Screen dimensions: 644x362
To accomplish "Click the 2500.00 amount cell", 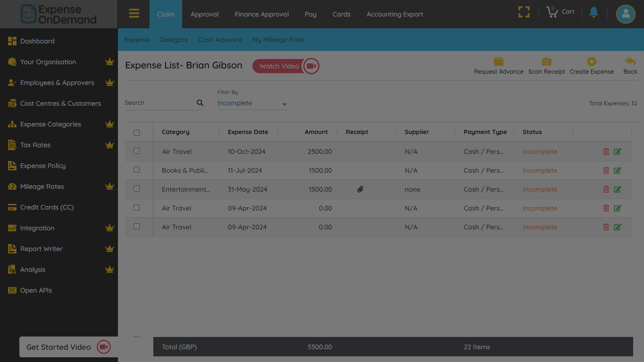I will click(x=320, y=152).
